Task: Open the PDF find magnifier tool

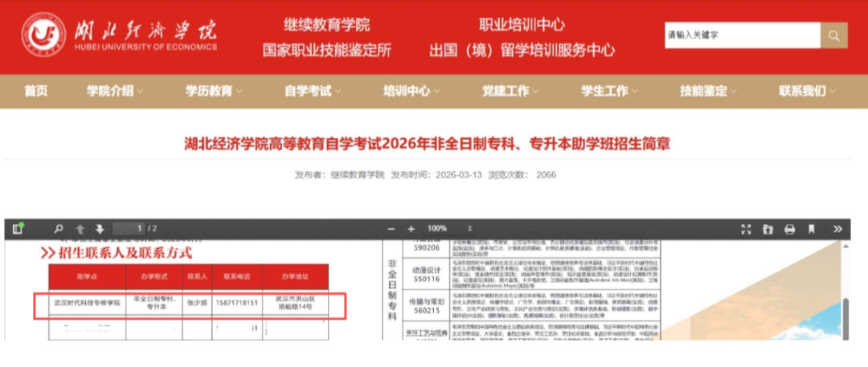Action: 59,229
